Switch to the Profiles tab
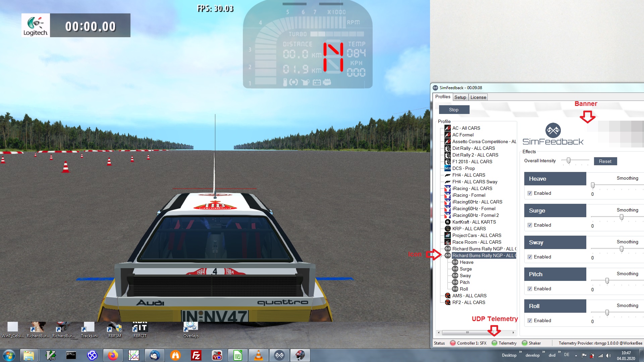 pos(442,97)
